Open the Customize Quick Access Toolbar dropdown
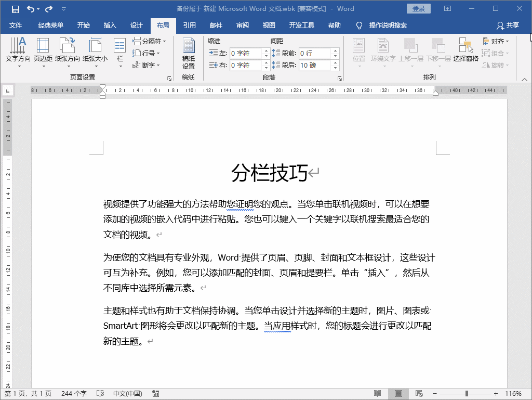Viewport: 532px width, 400px height. (64, 9)
